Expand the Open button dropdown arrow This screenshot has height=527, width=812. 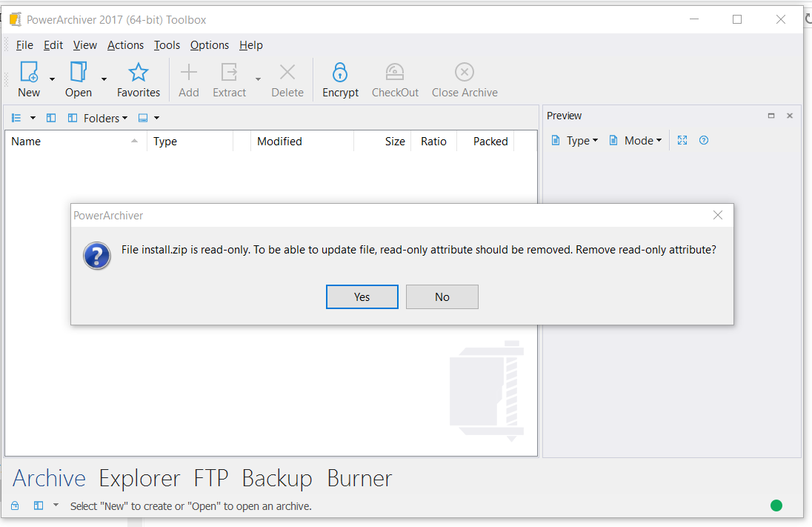[x=104, y=79]
